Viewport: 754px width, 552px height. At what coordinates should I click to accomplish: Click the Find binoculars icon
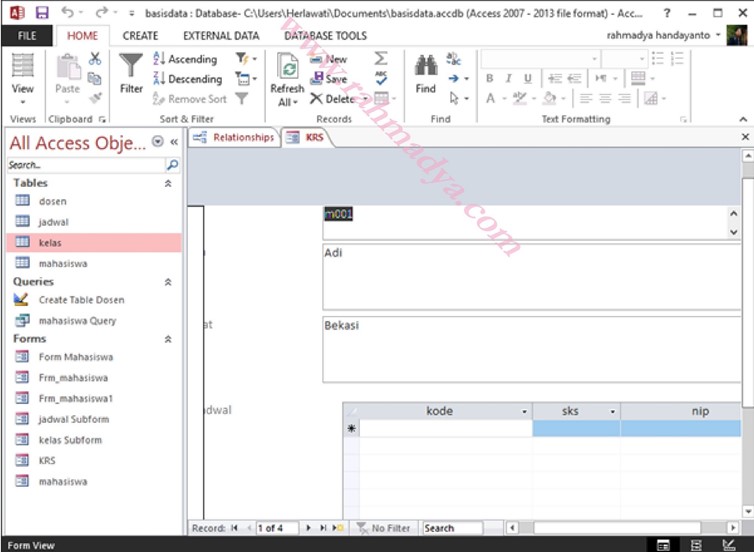[426, 67]
